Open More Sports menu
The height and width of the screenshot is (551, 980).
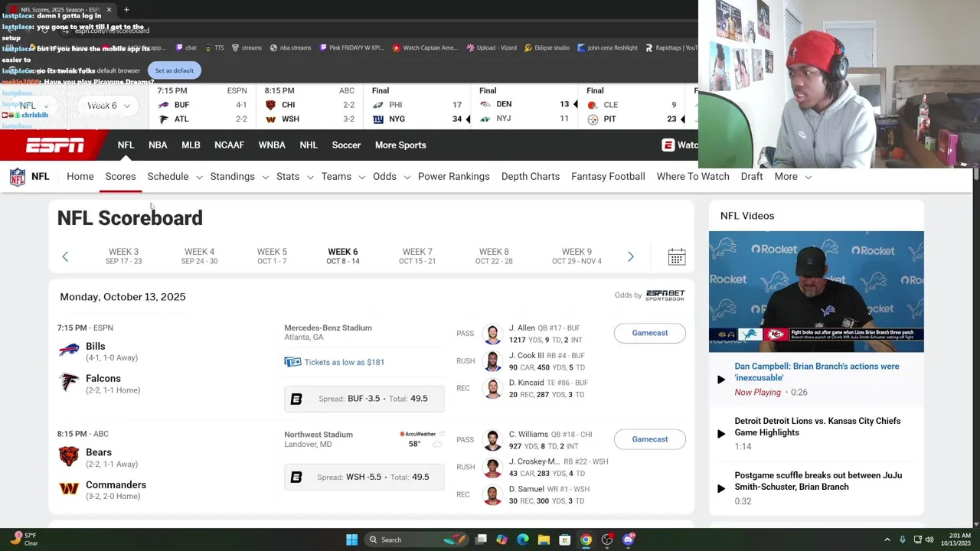point(400,145)
